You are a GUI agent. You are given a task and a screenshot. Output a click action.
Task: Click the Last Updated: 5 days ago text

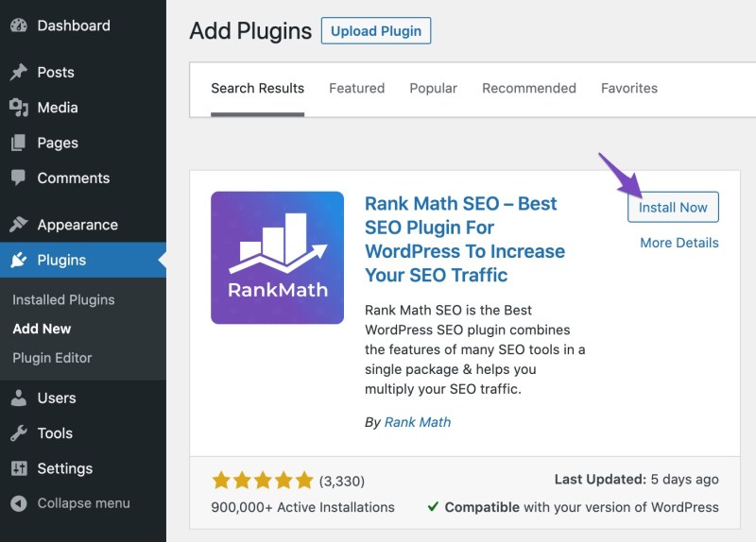(636, 480)
